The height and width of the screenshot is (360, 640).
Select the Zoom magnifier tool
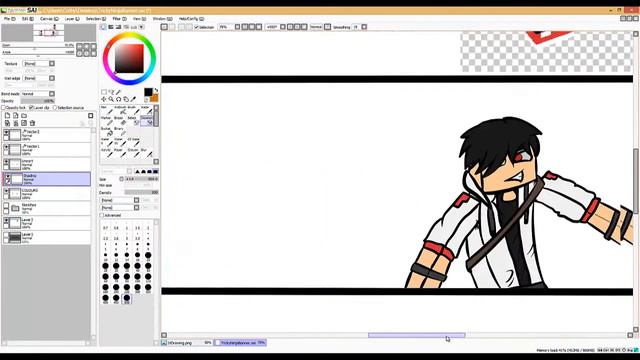(111, 99)
